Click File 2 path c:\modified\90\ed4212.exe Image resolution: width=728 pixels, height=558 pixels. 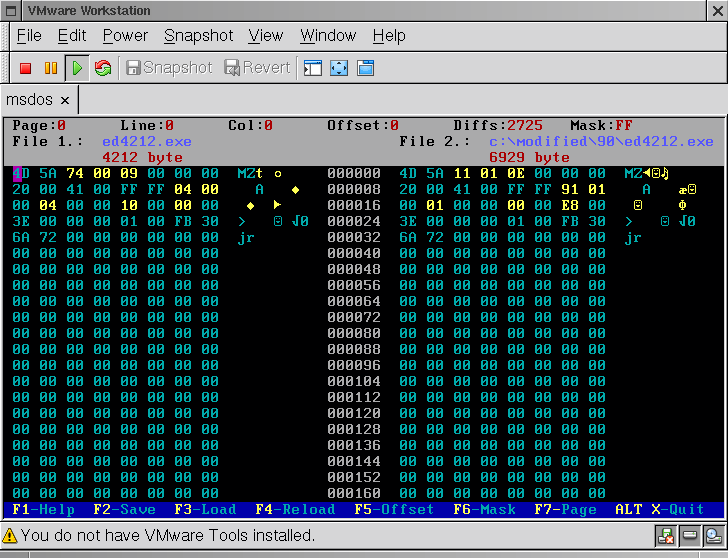pos(601,142)
